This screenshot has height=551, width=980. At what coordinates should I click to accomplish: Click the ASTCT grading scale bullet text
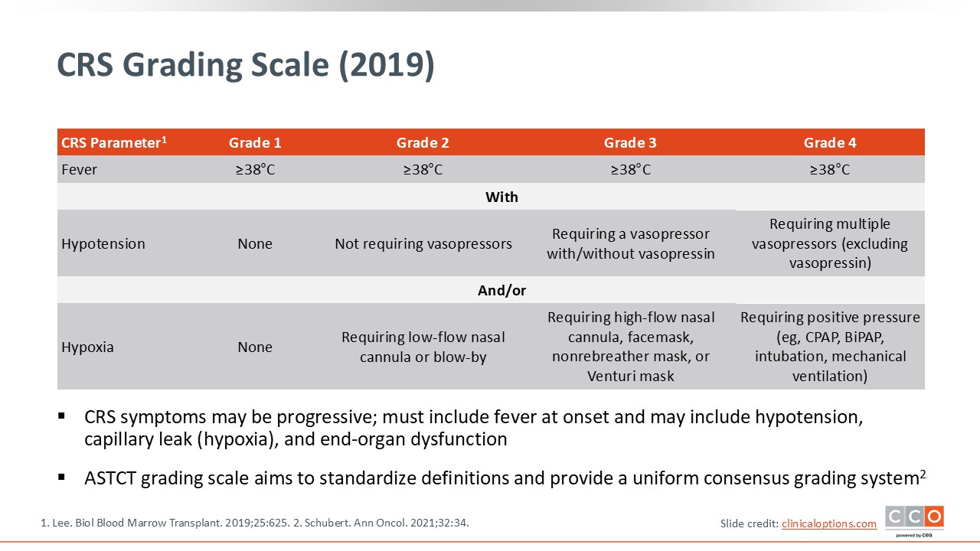click(504, 478)
